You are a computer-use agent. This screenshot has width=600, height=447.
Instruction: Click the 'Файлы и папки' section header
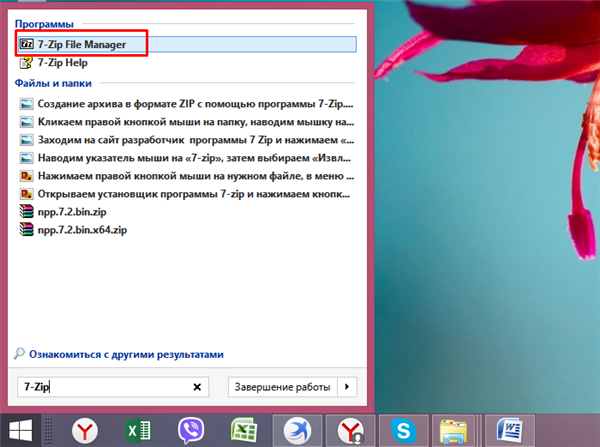tap(53, 83)
